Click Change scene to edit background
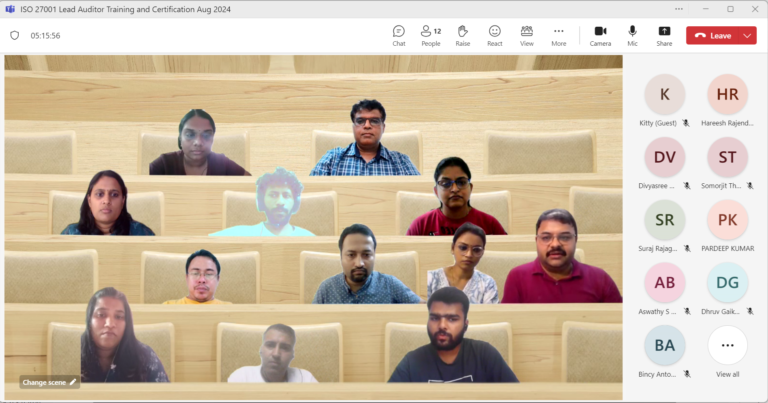Screen dimensions: 768x403 (x=49, y=382)
